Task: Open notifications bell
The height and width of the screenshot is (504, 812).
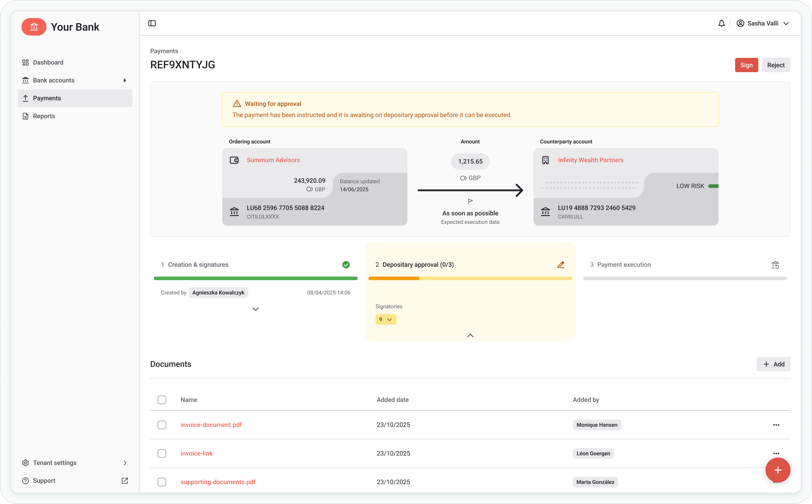Action: [721, 23]
